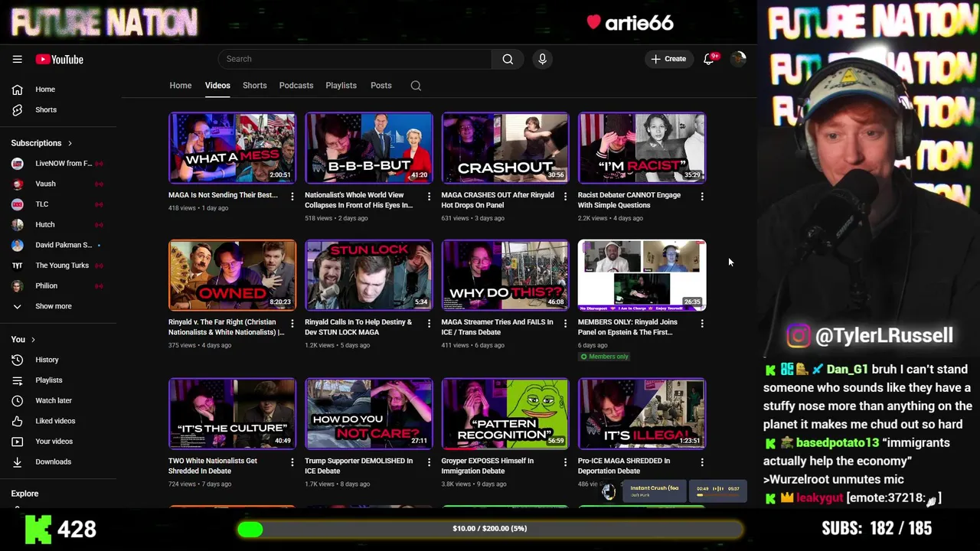Open options for 'TWO White Nationalists' video
The image size is (980, 551).
click(x=292, y=462)
